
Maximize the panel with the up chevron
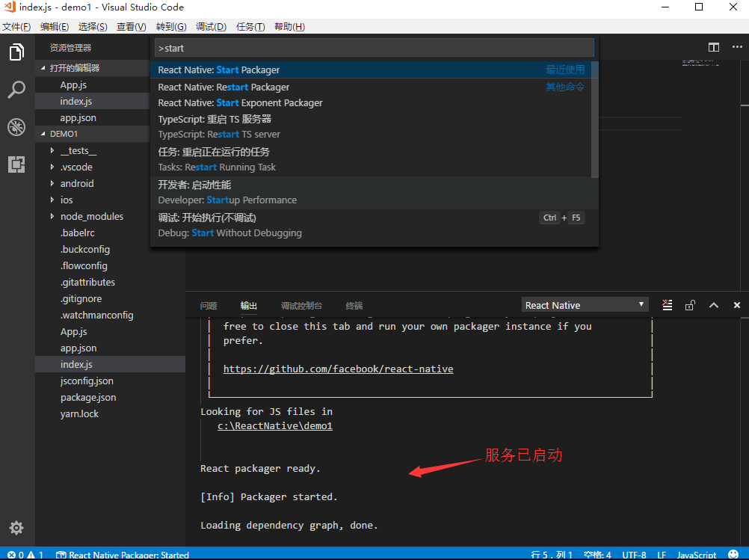pyautogui.click(x=714, y=305)
